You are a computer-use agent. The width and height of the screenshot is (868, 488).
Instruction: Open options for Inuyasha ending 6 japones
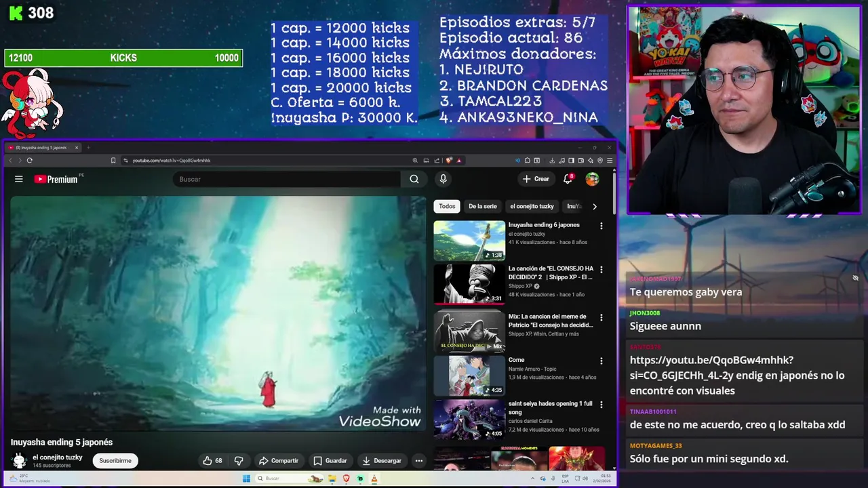point(601,226)
